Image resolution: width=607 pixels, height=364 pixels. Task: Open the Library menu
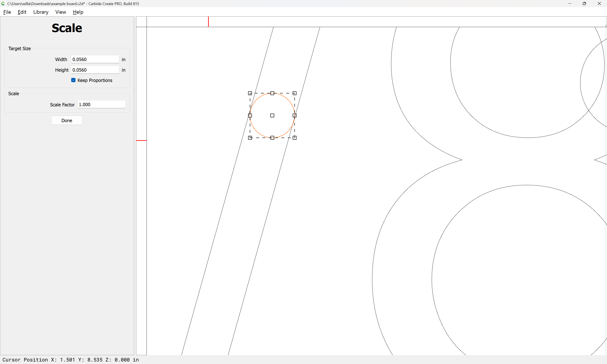pyautogui.click(x=41, y=12)
